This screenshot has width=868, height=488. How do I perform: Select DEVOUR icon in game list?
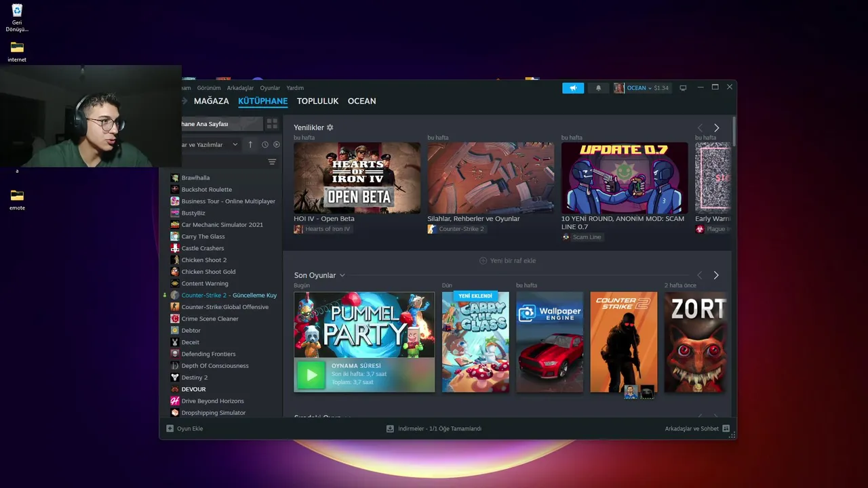pos(175,389)
